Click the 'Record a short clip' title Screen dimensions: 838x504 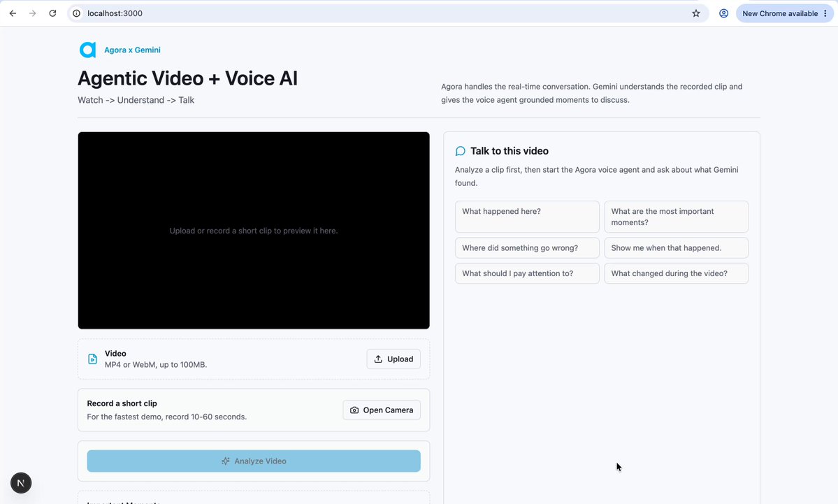point(122,403)
